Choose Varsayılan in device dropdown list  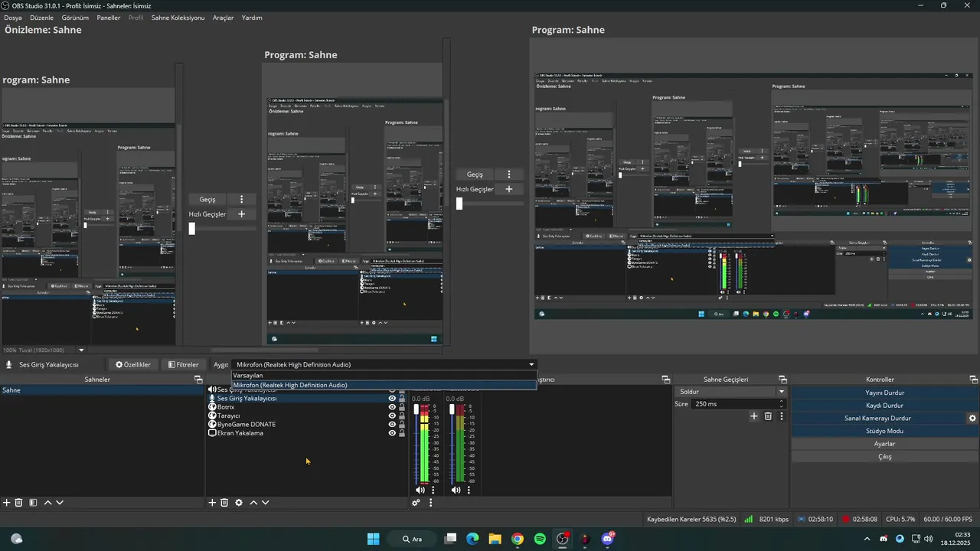(x=384, y=375)
